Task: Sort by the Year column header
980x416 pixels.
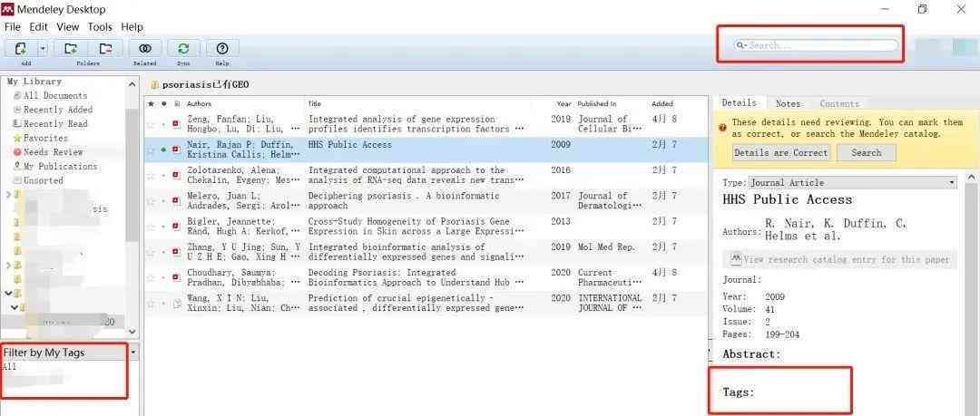Action: point(563,103)
